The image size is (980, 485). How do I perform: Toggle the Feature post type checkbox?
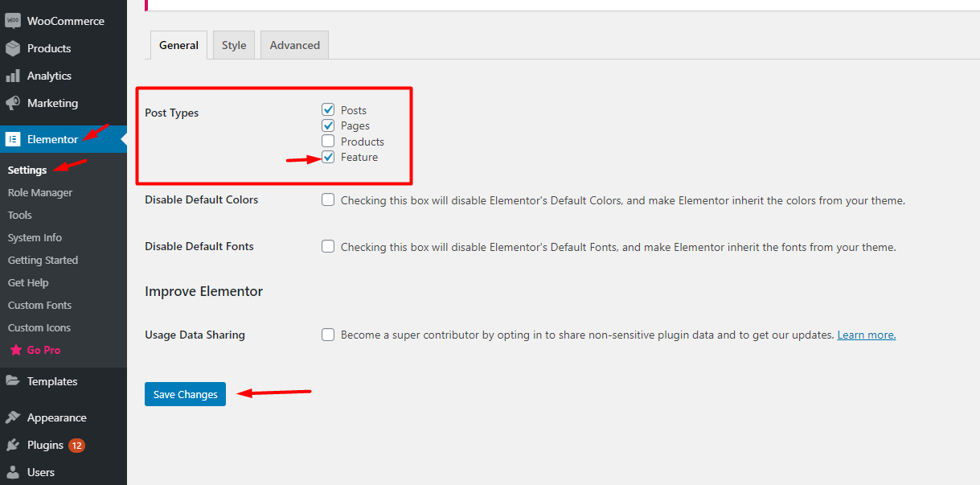click(x=328, y=157)
